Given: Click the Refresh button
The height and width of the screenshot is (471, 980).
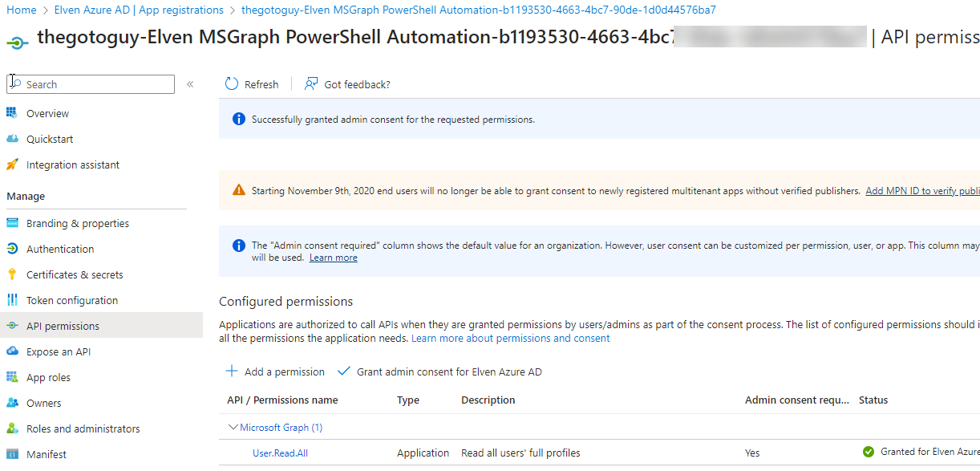Looking at the screenshot, I should [x=252, y=84].
